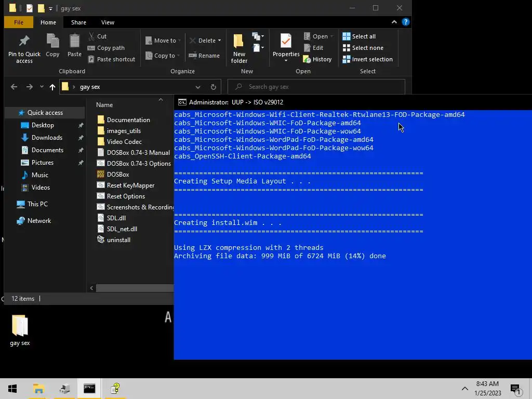The image size is (532, 399).
Task: Click the horizontal scrollbar left arrow
Action: point(91,288)
